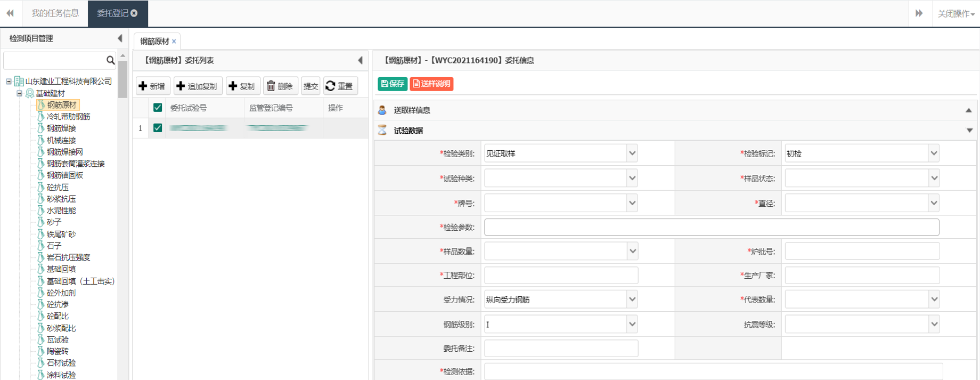The image size is (980, 380).
Task: Collapse the 委托列表 panel arrow
Action: 361,60
